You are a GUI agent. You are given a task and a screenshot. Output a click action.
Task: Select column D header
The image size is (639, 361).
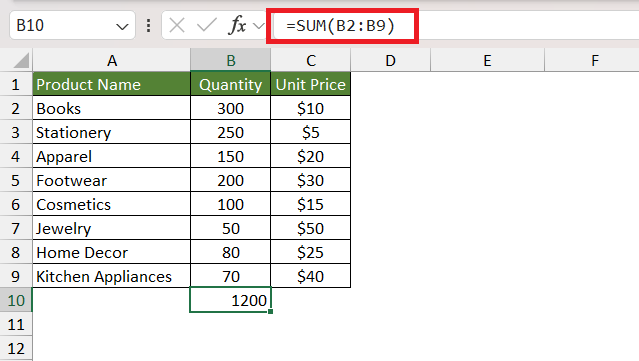tap(390, 60)
